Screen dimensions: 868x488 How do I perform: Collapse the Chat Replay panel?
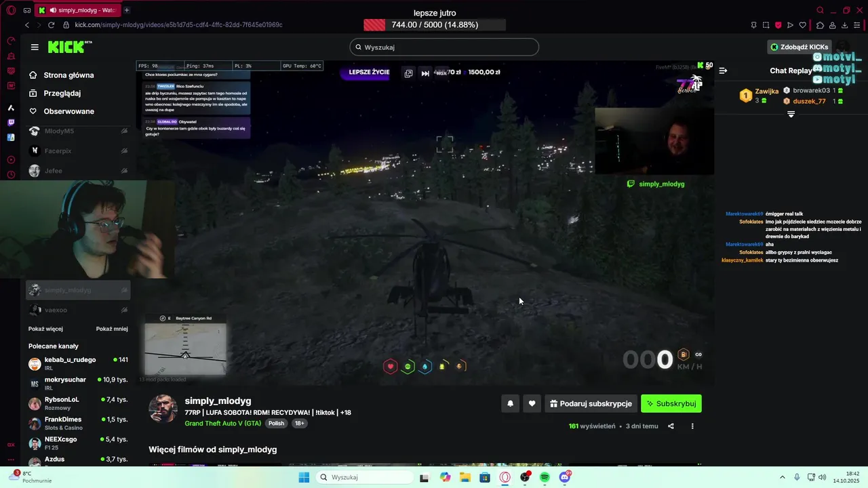(723, 70)
